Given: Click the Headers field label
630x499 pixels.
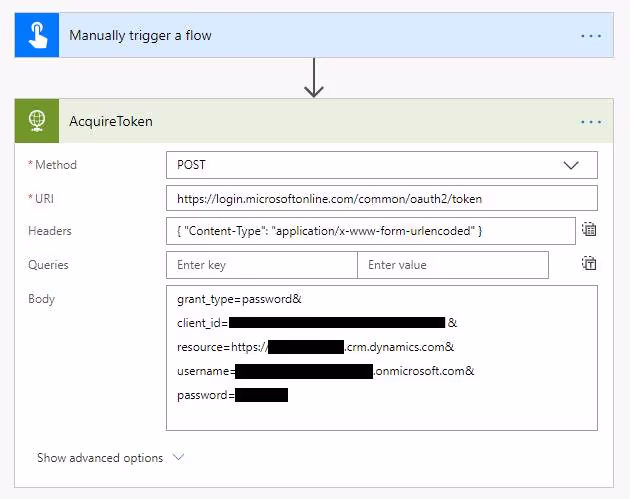Looking at the screenshot, I should 50,231.
